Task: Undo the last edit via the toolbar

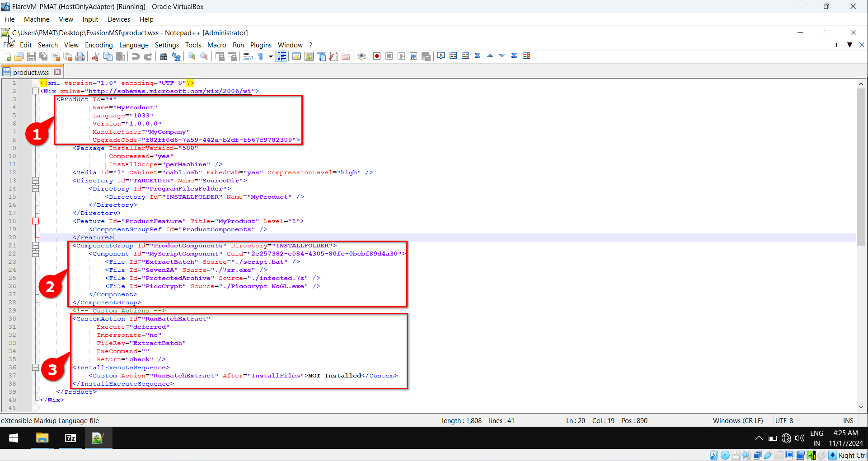Action: pyautogui.click(x=136, y=56)
